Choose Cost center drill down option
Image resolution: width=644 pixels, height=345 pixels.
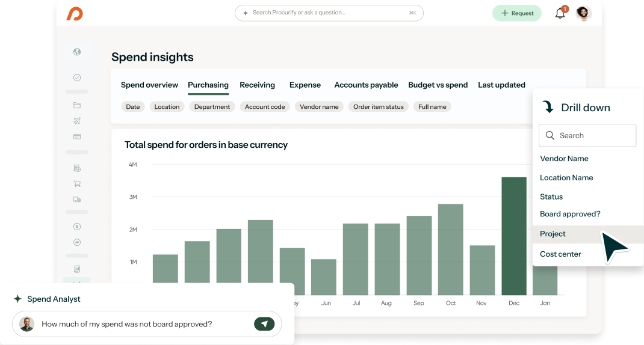tap(560, 254)
